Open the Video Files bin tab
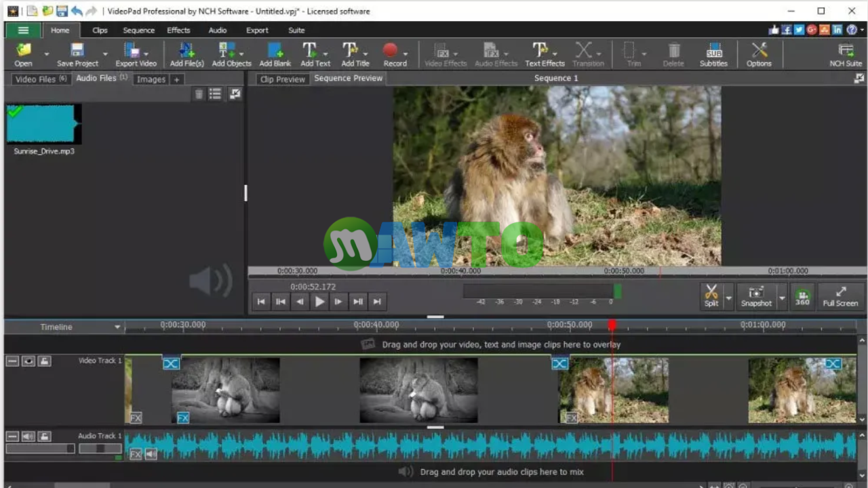Screen dimensions: 868x488 (x=41, y=79)
